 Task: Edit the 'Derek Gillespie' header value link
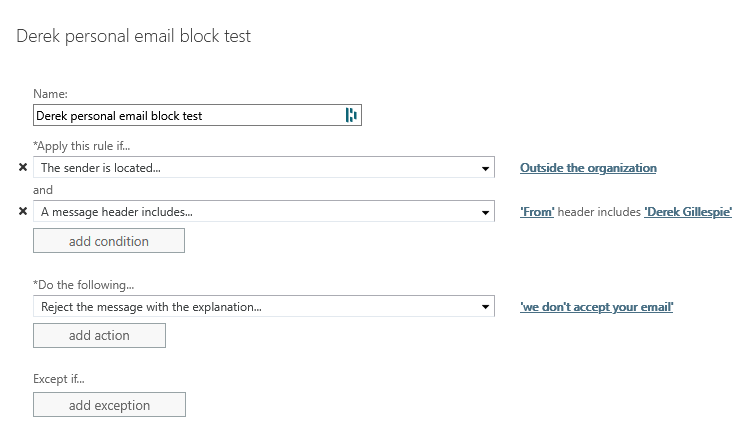(x=688, y=212)
